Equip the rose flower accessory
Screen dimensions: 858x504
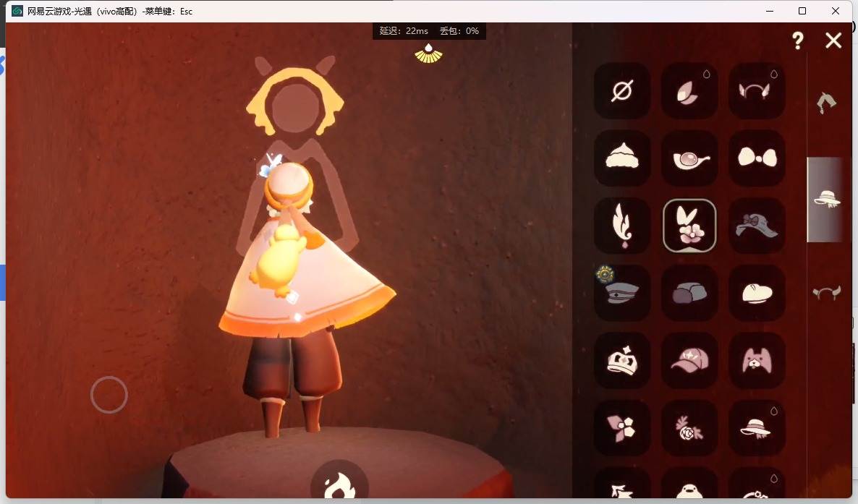pos(689,427)
